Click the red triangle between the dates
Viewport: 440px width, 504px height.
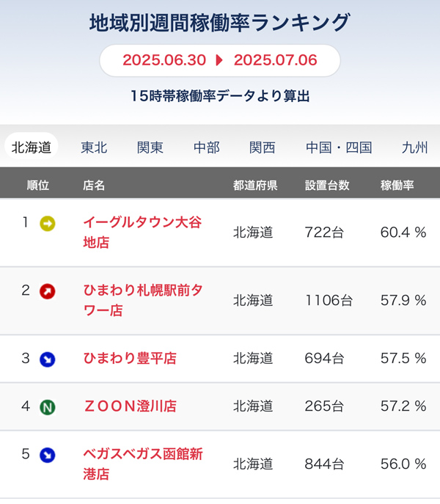tap(219, 60)
